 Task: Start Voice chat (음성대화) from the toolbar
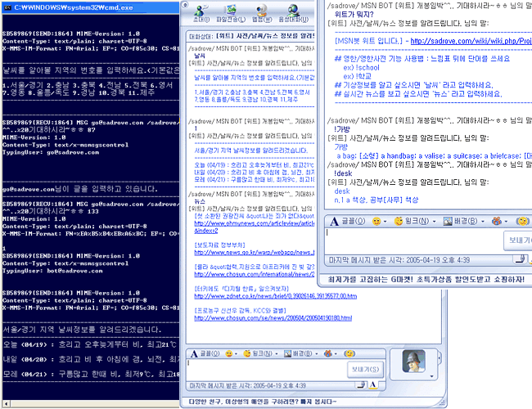[294, 14]
